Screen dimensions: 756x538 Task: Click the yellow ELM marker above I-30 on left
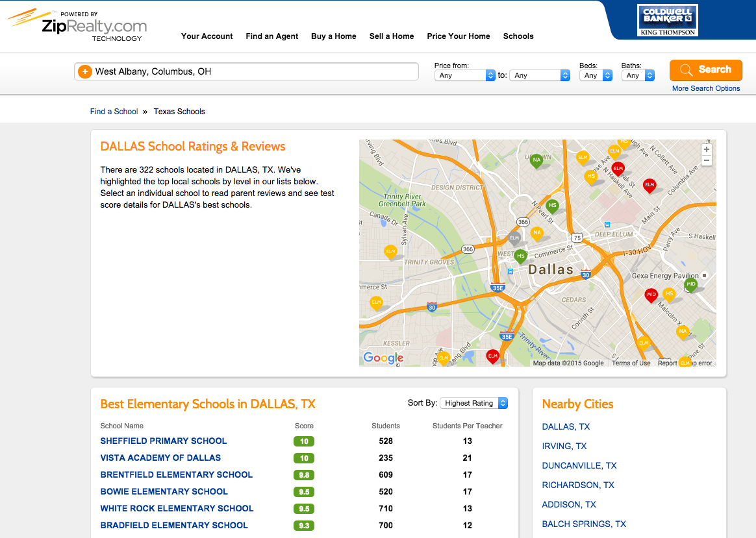pos(376,303)
